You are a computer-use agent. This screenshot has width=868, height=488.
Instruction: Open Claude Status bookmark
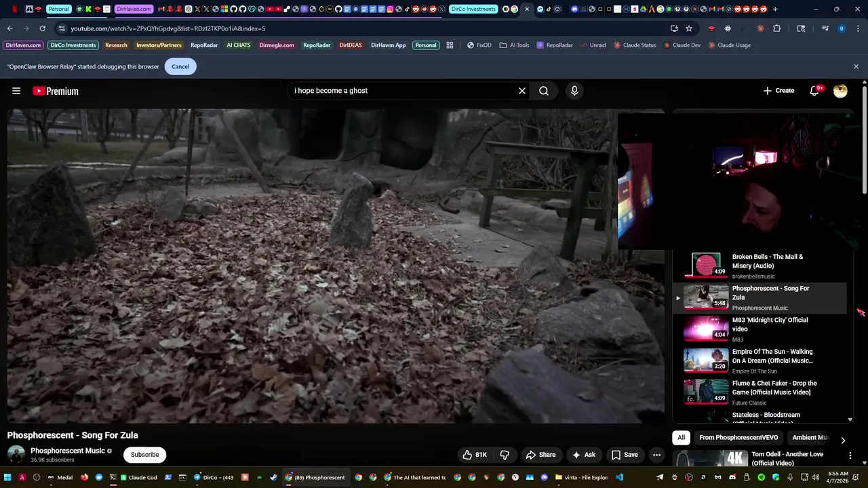(635, 45)
